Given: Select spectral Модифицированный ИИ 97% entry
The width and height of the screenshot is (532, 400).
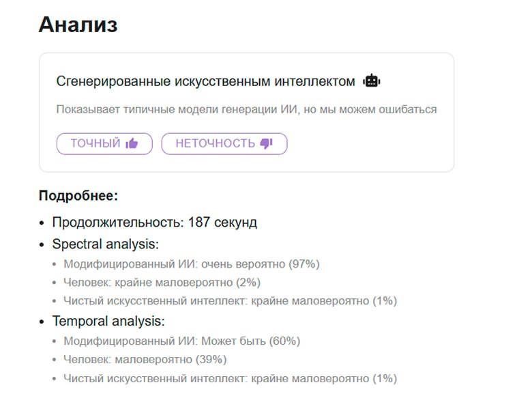Looking at the screenshot, I should click(x=192, y=264).
